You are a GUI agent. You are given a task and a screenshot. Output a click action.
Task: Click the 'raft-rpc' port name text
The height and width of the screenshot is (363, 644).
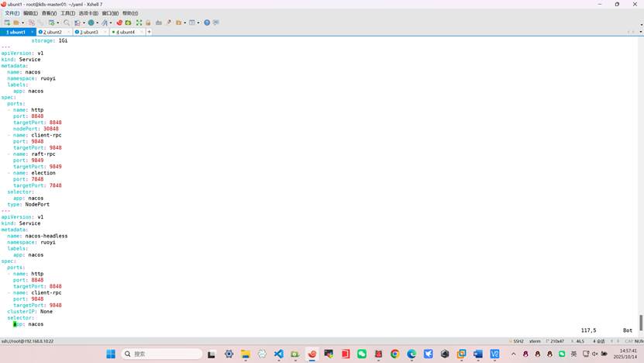point(43,154)
